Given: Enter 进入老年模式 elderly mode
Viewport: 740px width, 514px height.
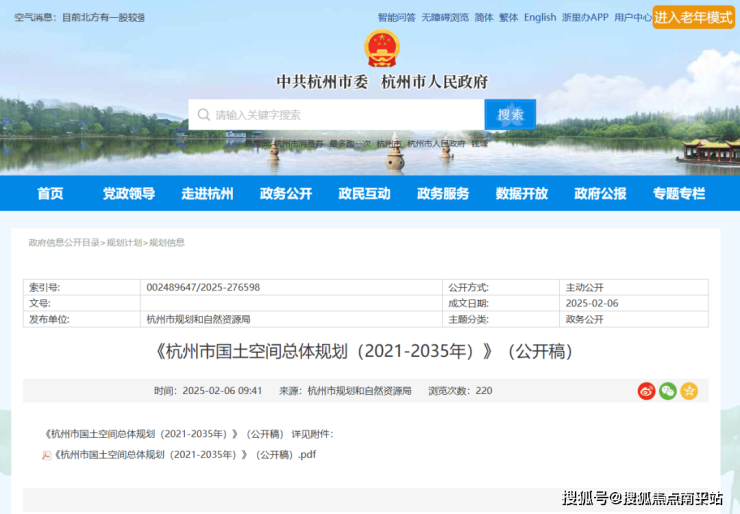Looking at the screenshot, I should point(693,18).
